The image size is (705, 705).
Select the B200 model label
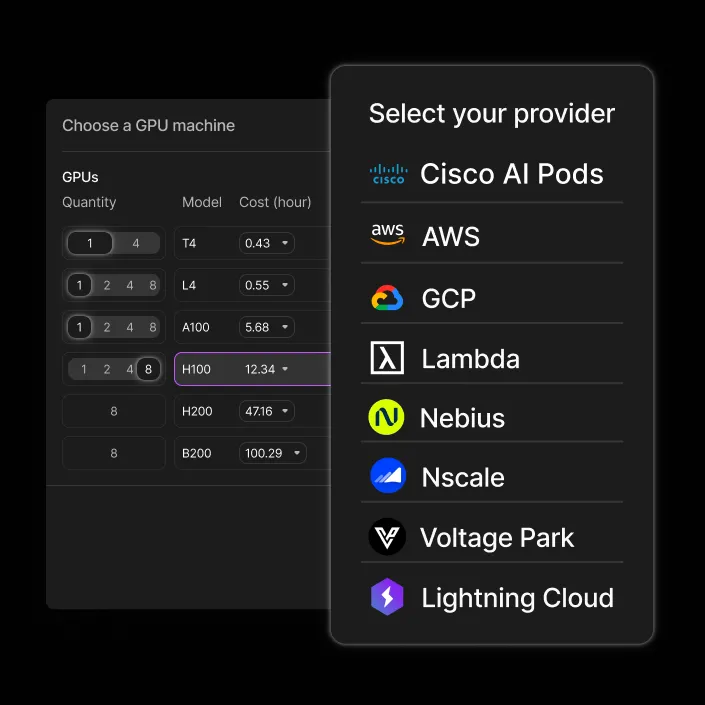196,453
